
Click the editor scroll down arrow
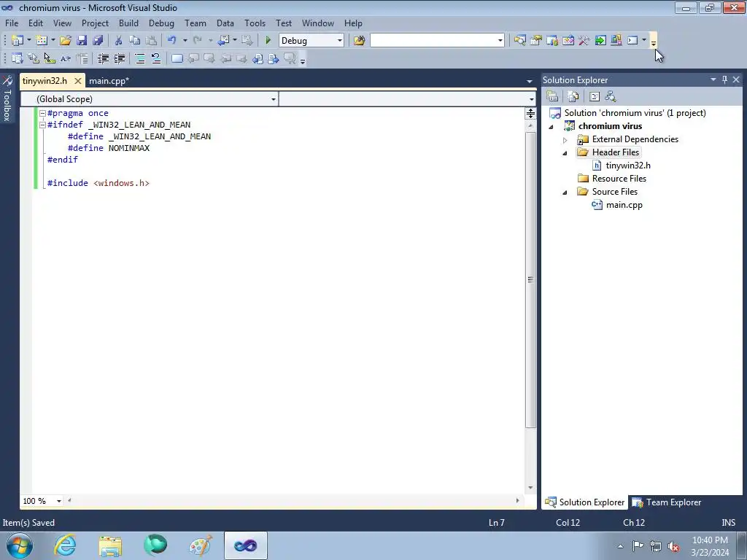(x=530, y=488)
